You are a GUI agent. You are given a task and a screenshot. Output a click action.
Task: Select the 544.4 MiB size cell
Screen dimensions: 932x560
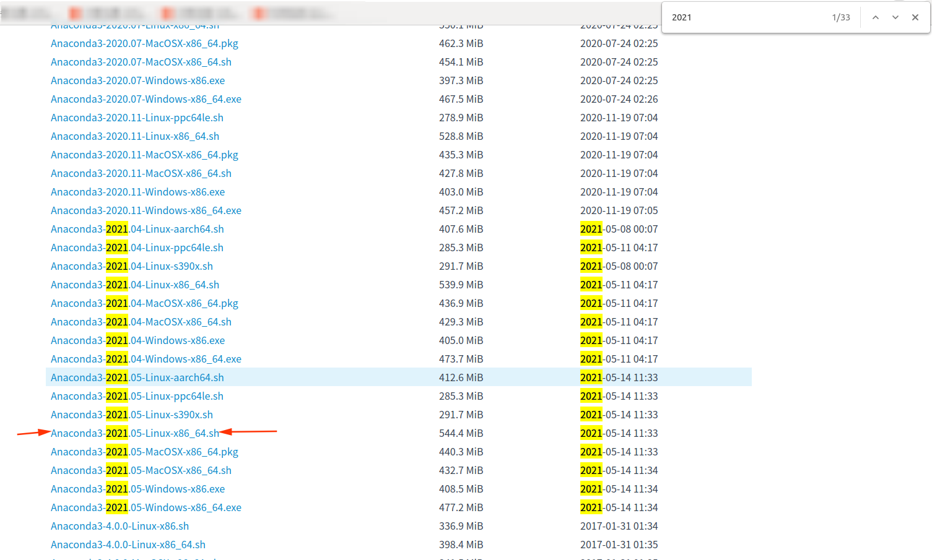[x=461, y=433]
